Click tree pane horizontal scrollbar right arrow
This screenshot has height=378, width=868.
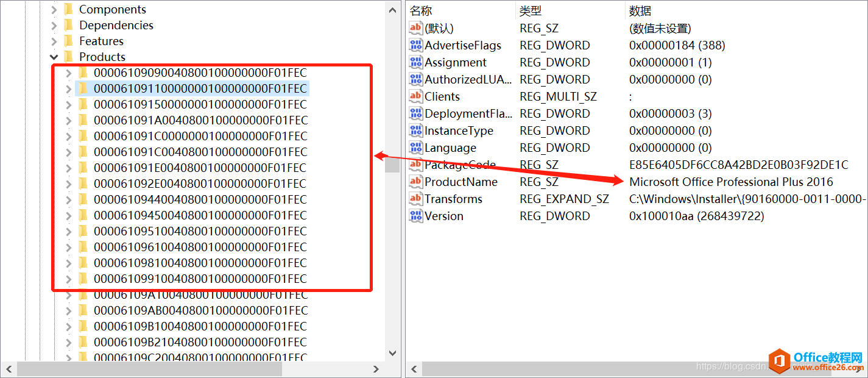tap(376, 369)
